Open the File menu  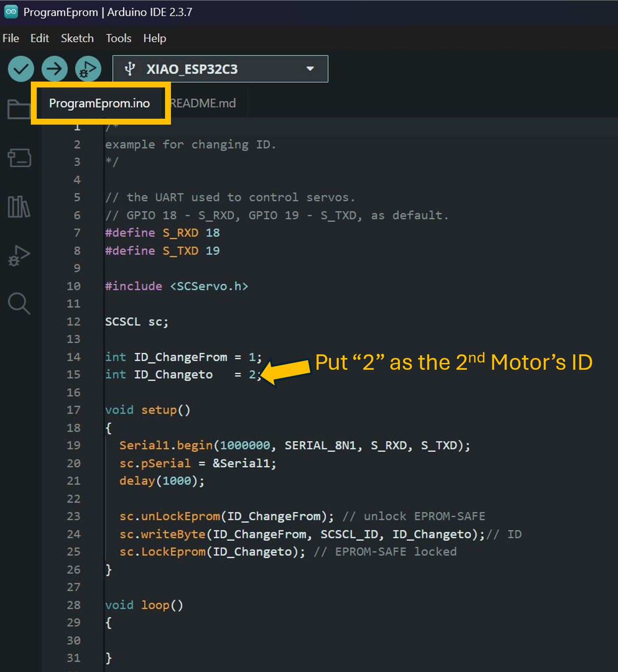pos(11,39)
